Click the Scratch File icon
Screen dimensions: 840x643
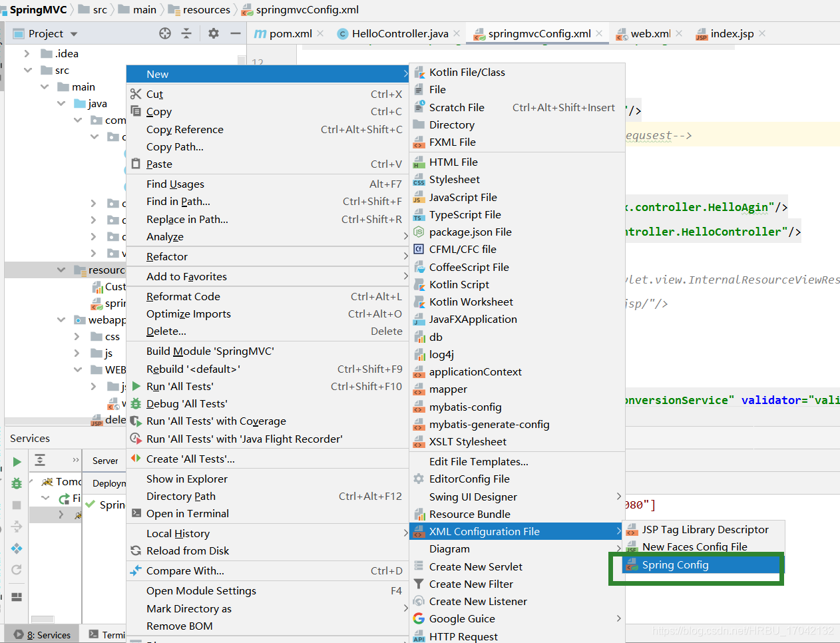point(419,107)
